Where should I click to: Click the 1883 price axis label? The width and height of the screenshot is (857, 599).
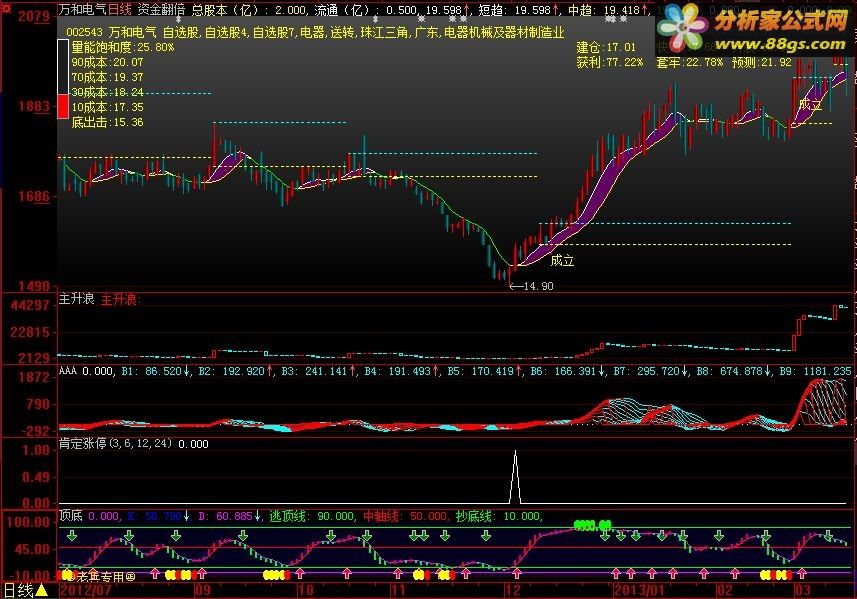click(33, 106)
